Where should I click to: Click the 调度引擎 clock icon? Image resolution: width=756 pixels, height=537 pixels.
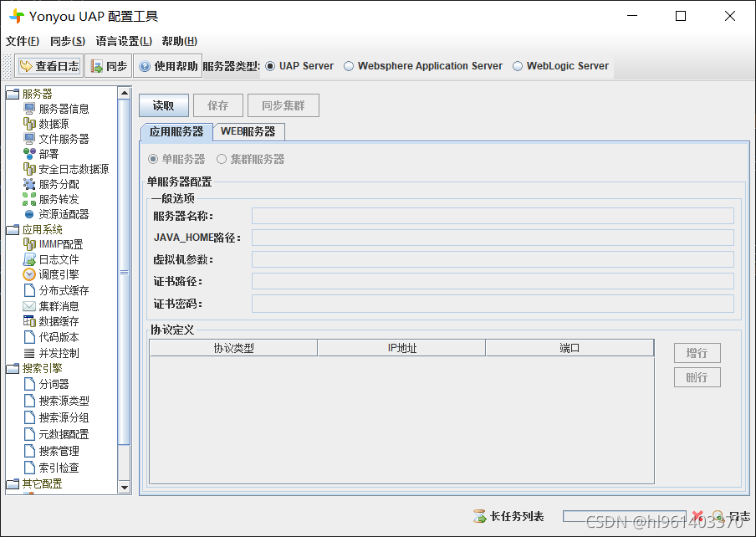(29, 274)
